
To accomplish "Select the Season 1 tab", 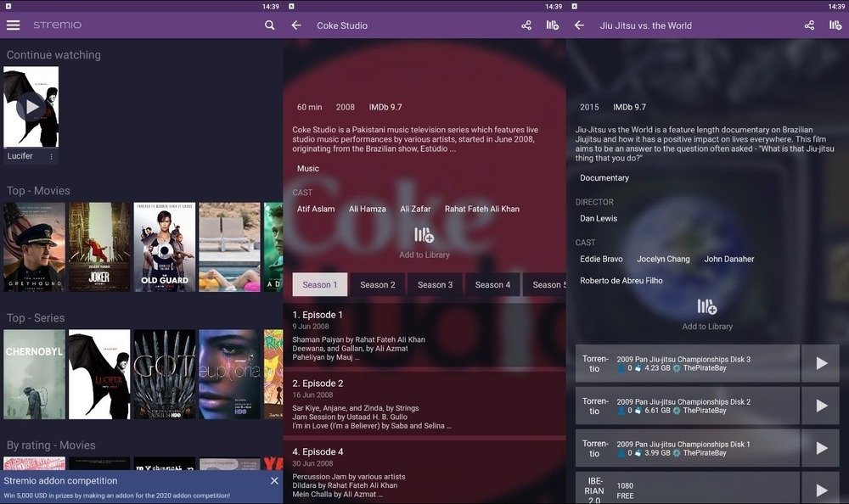I will [x=320, y=285].
